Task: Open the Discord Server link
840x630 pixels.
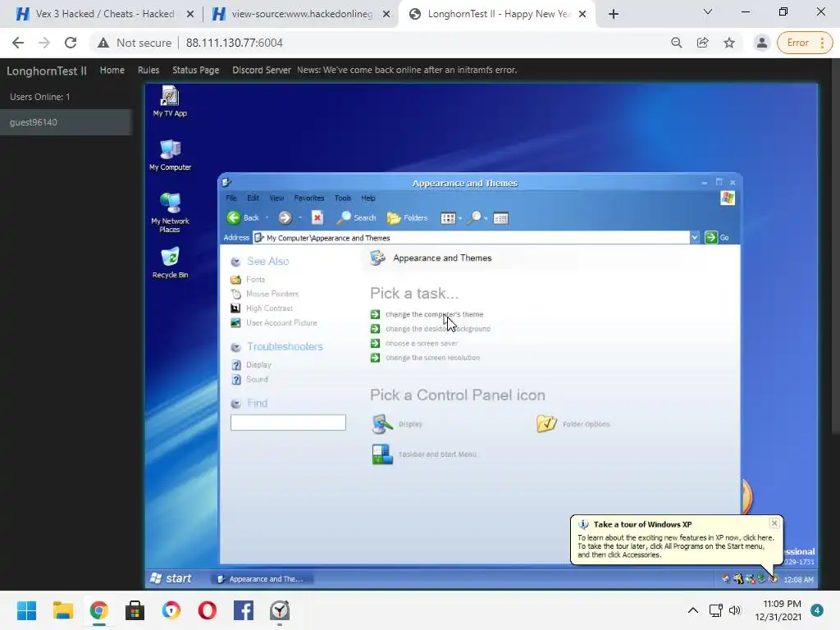Action: (x=262, y=70)
